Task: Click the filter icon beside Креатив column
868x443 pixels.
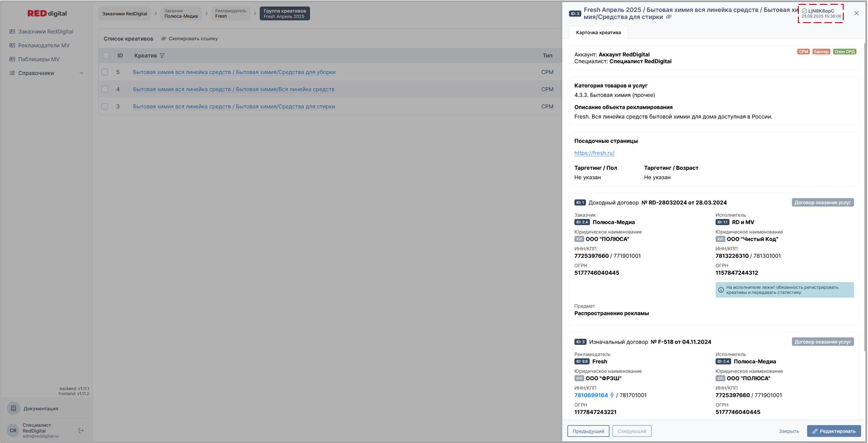Action: [162, 55]
